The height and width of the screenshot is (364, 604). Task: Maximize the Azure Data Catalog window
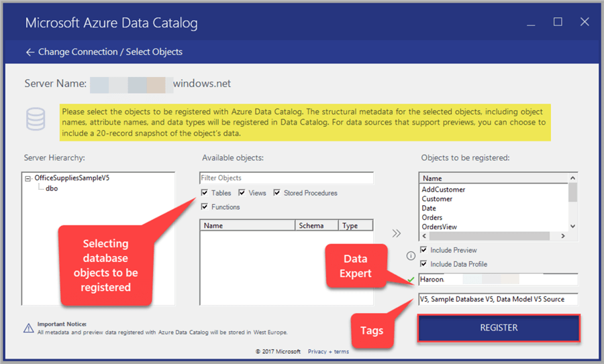tap(558, 22)
